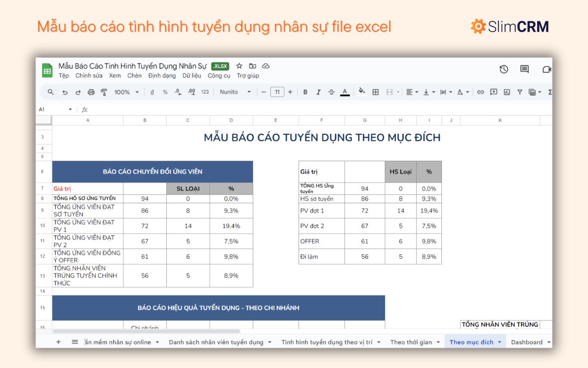This screenshot has height=368, width=588.
Task: Open version history via clock icon
Action: [x=504, y=69]
